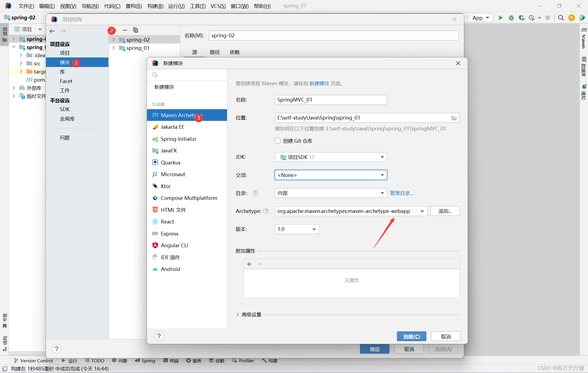588x373 pixels.
Task: Click the copy module icon
Action: click(x=135, y=30)
